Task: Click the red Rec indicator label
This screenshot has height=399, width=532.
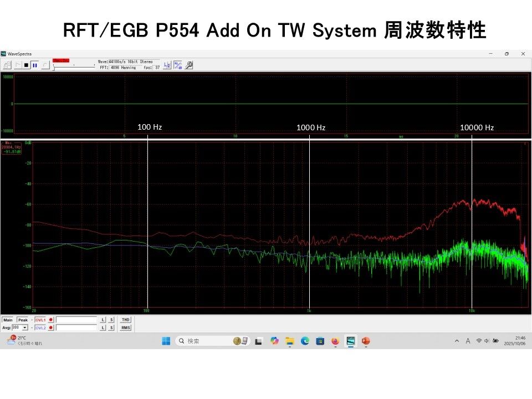Action: 61,60
